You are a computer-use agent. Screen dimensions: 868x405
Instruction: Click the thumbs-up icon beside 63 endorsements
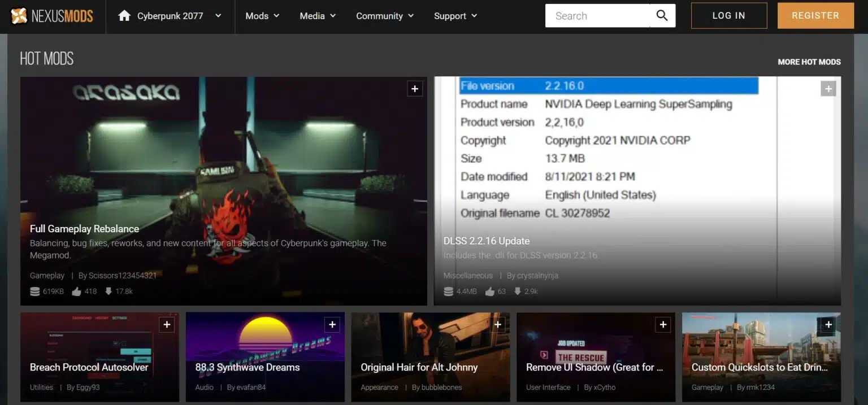point(489,291)
